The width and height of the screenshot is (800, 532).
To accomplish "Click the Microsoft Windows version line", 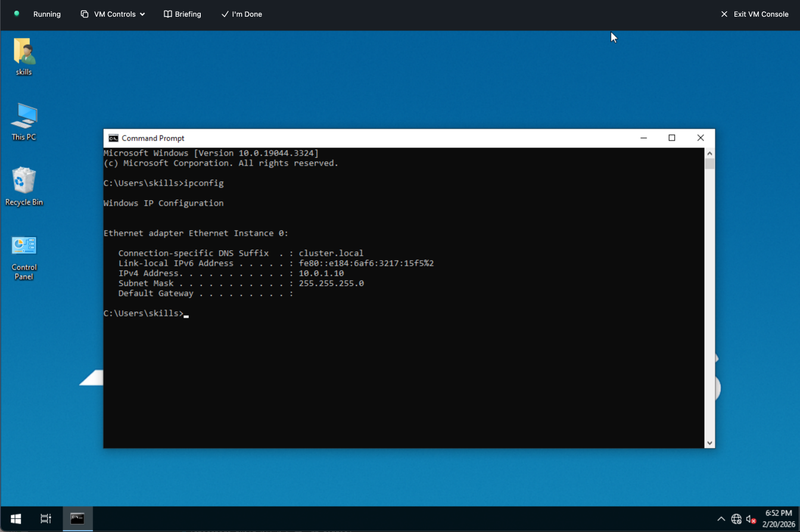I will click(211, 153).
